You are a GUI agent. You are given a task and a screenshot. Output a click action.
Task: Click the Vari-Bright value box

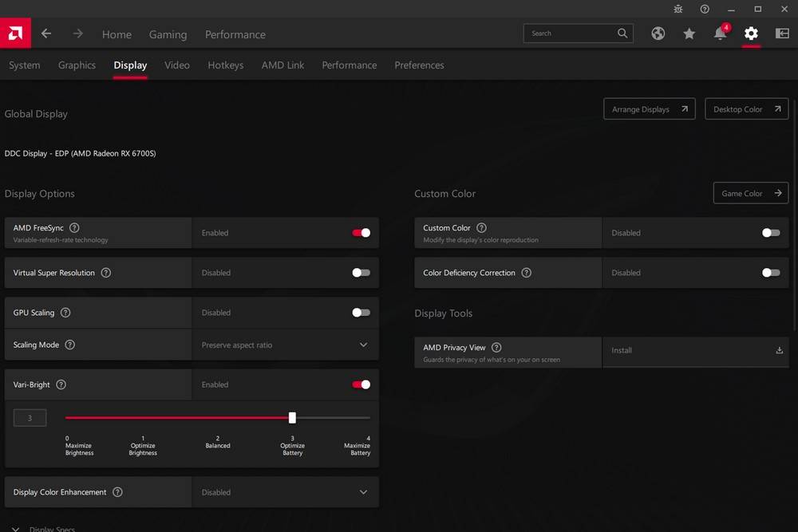pyautogui.click(x=30, y=418)
